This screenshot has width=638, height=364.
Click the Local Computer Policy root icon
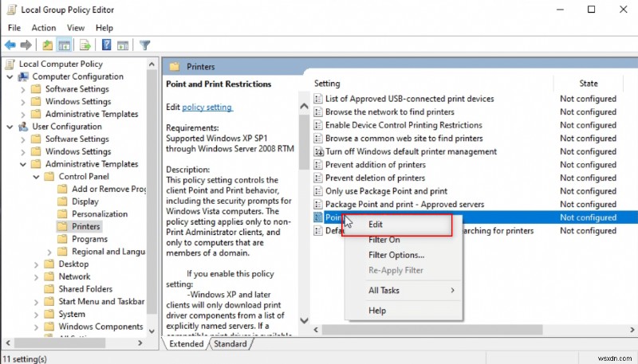[x=10, y=64]
